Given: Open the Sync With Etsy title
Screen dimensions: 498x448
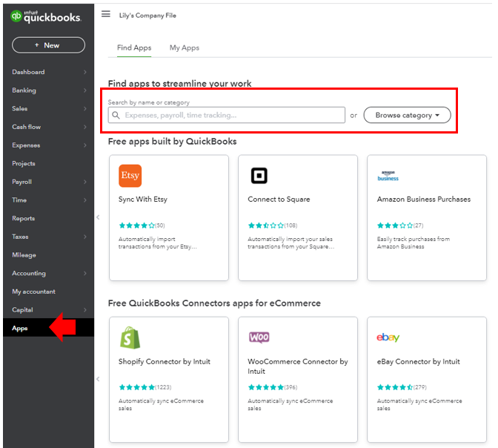Looking at the screenshot, I should pyautogui.click(x=142, y=200).
